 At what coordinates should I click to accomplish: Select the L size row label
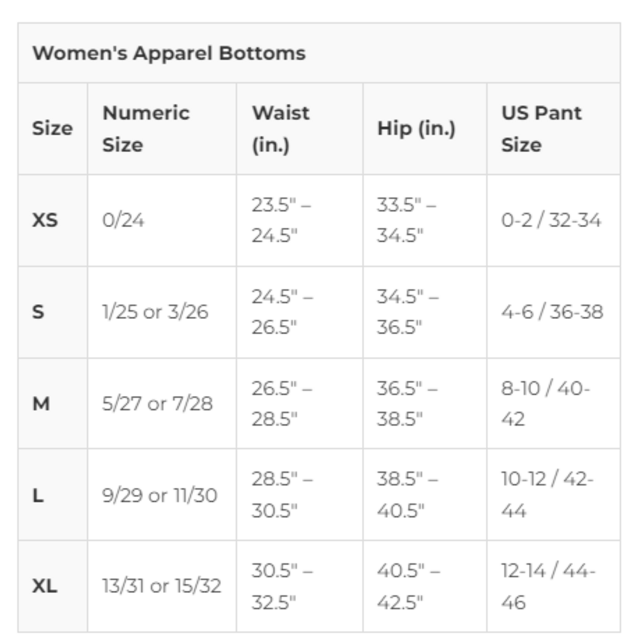coord(38,495)
